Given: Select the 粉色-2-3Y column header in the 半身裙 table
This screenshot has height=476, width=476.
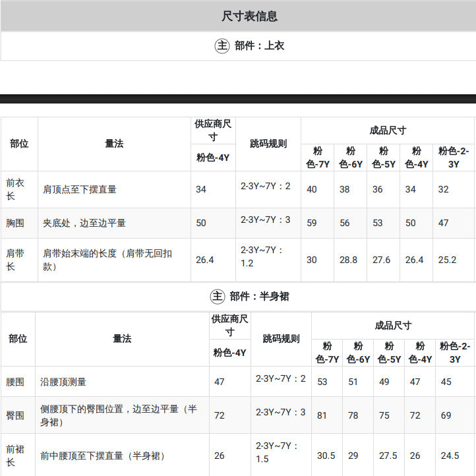Looking at the screenshot, I should click(x=455, y=353).
